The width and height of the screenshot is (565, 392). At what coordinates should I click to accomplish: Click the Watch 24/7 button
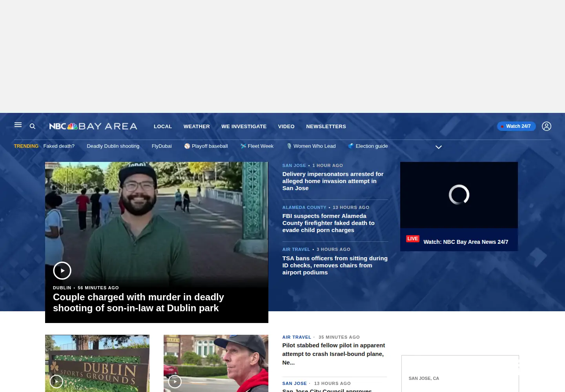pyautogui.click(x=516, y=126)
